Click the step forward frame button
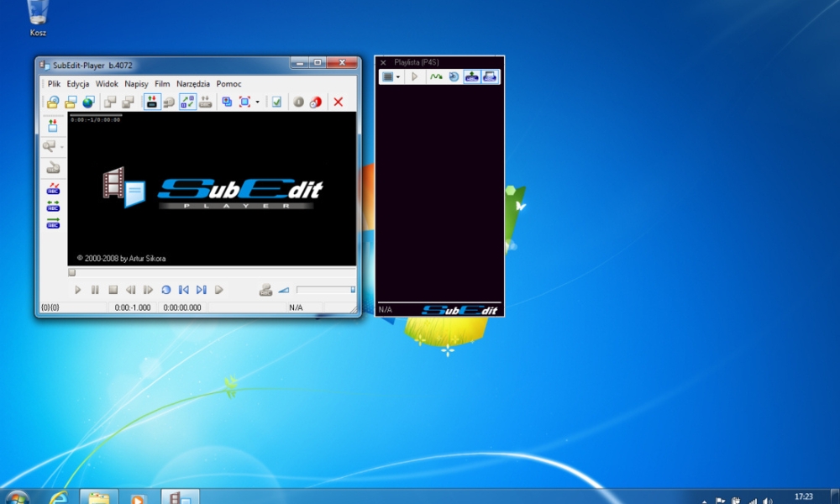Screen dimensions: 840x504 [x=148, y=290]
